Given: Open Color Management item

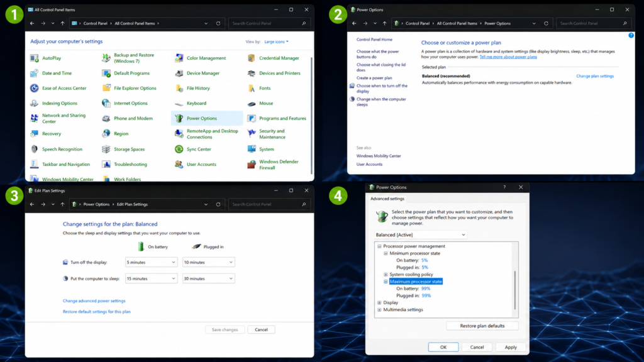Looking at the screenshot, I should 201,58.
